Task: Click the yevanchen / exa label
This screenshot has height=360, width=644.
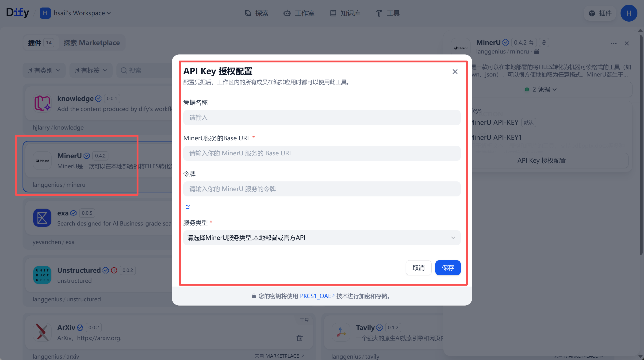Action: [54, 242]
